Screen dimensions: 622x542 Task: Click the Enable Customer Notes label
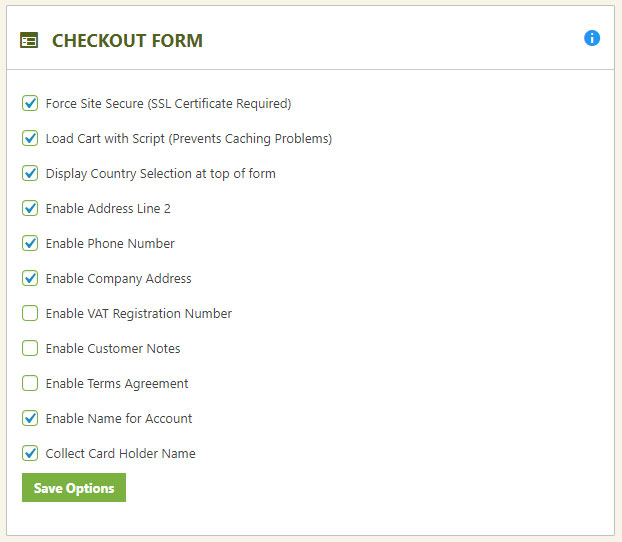(113, 348)
